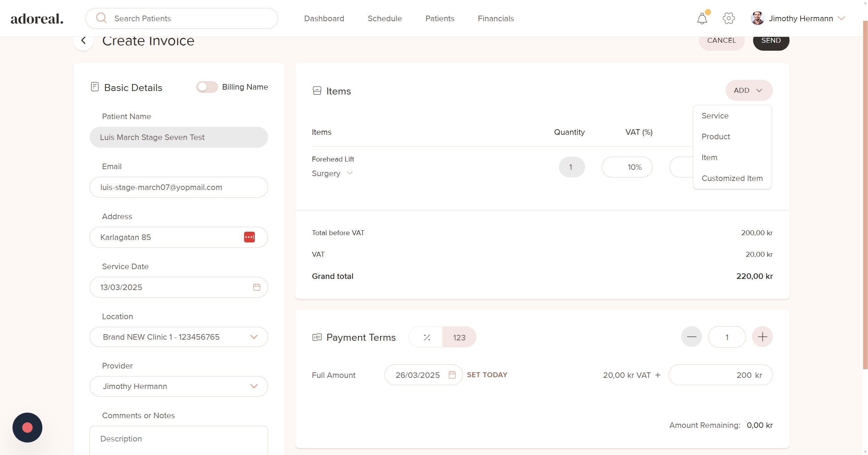Screen dimensions: 868x455
Task: Toggle the Billing Name switch
Action: click(x=207, y=87)
